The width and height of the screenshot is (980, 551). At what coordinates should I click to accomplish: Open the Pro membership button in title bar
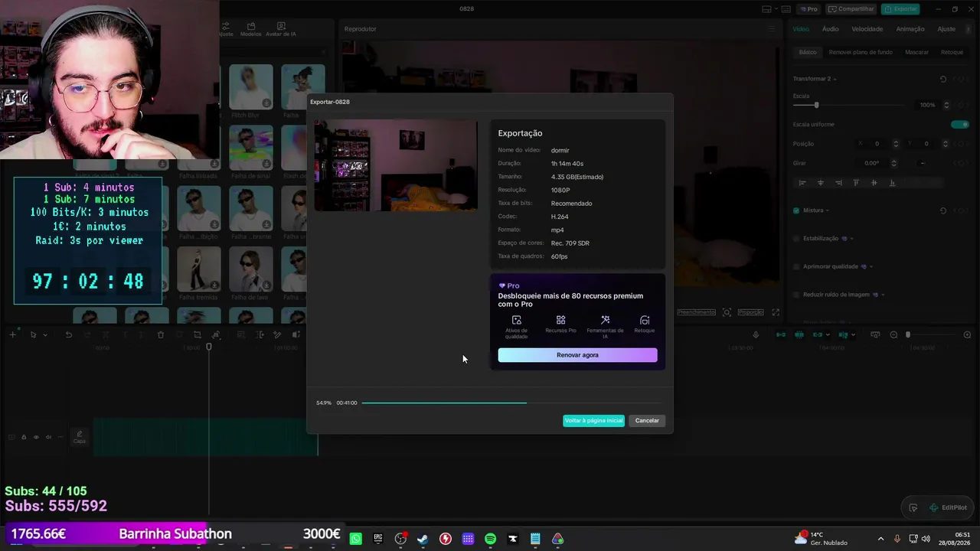808,9
